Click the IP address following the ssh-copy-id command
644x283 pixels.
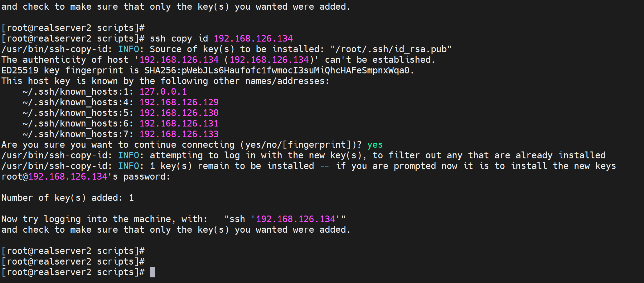click(x=253, y=39)
